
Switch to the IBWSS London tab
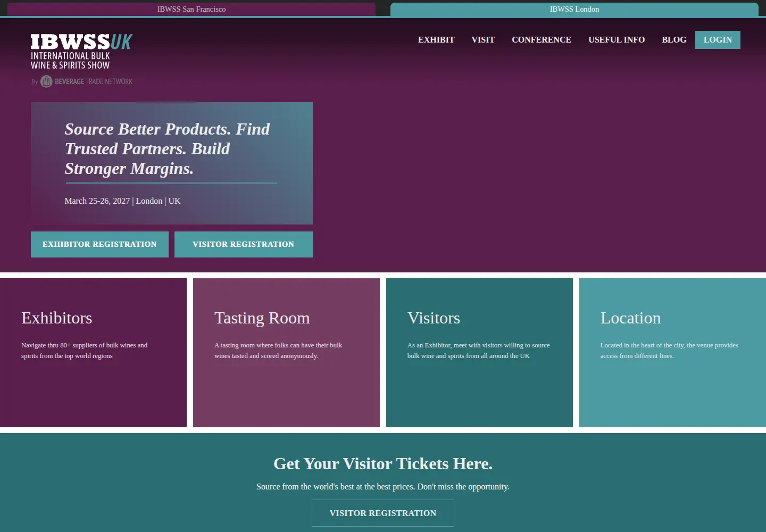tap(574, 9)
